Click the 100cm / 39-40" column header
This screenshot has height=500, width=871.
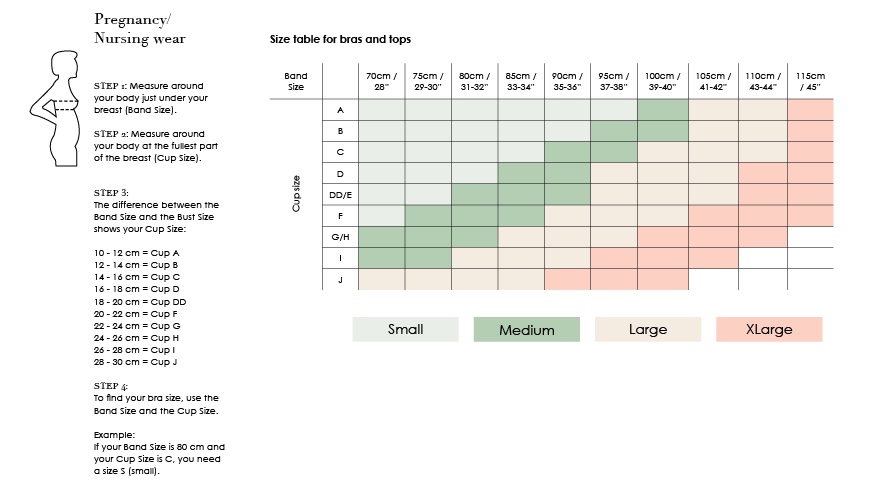[661, 81]
